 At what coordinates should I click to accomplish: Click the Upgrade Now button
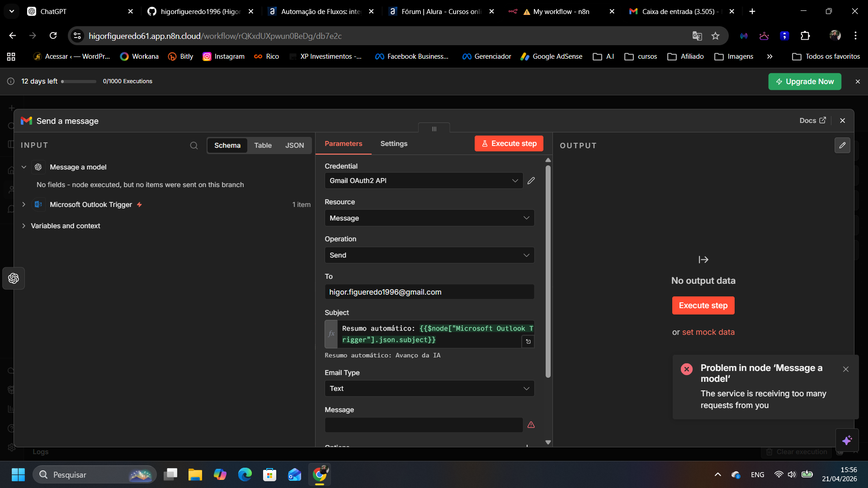804,82
